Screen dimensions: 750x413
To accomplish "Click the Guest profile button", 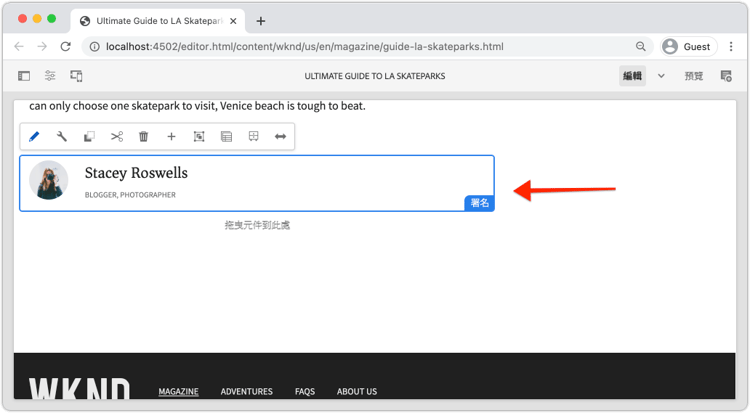I will point(689,46).
